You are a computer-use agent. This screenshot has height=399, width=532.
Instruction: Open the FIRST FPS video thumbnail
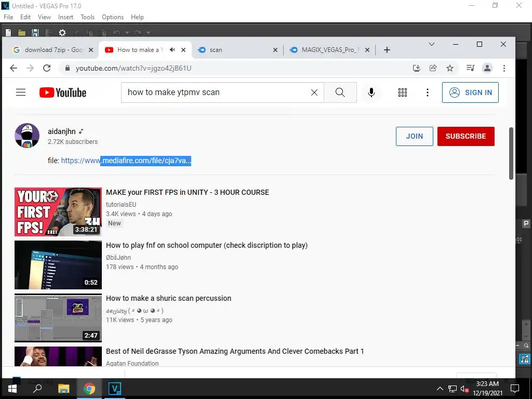pyautogui.click(x=58, y=212)
